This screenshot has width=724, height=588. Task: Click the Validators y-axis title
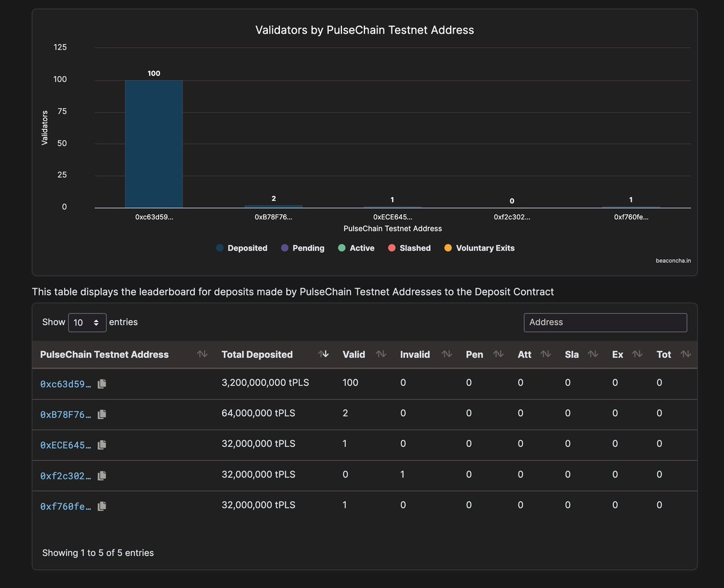[45, 127]
